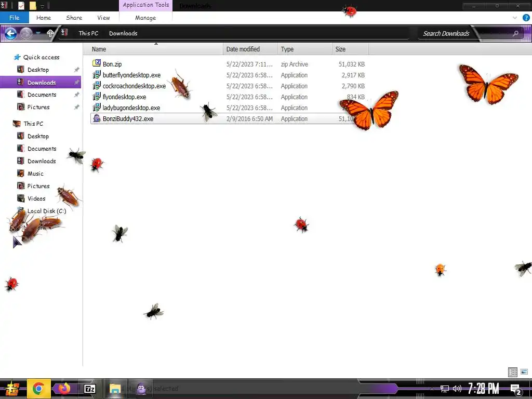This screenshot has height=399, width=532.
Task: Click the zip Archive type cell
Action: (295, 64)
